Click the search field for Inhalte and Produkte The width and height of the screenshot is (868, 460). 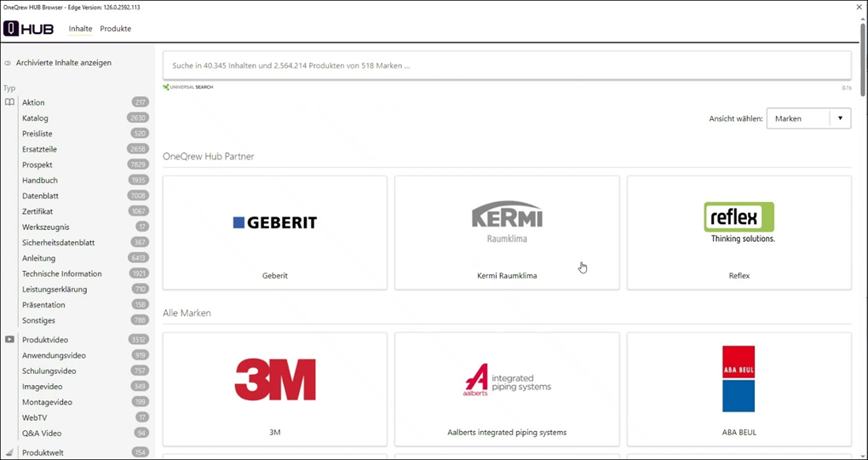507,66
